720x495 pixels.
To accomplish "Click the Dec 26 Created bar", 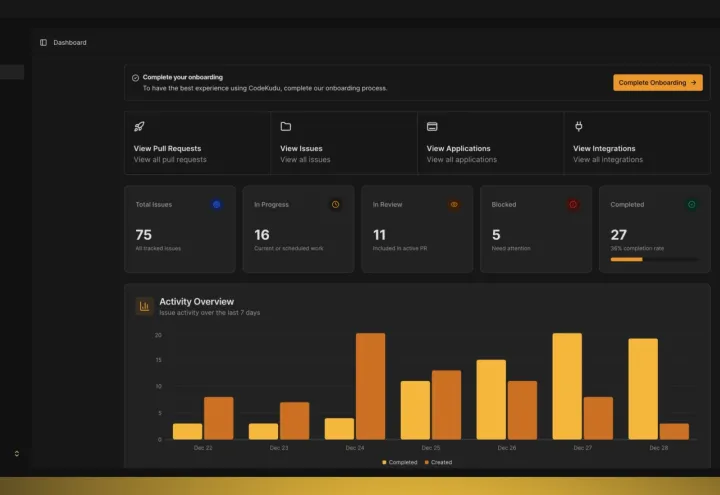I will (522, 410).
